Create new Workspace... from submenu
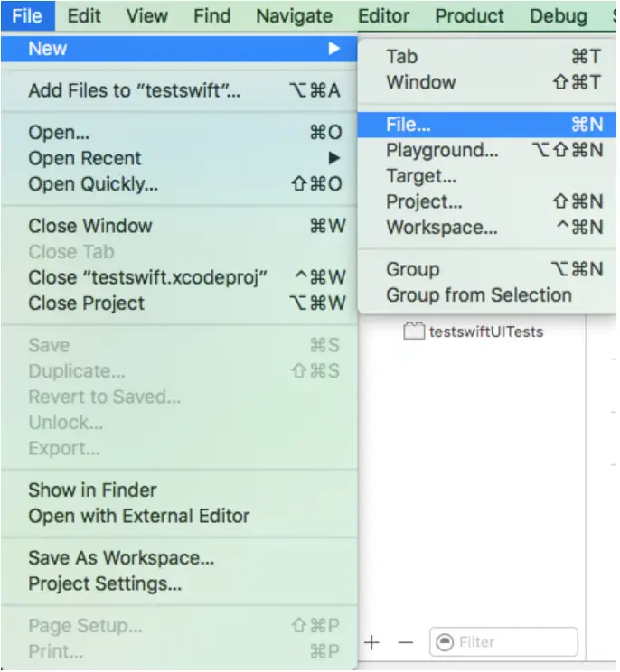The image size is (620, 672). click(x=442, y=228)
